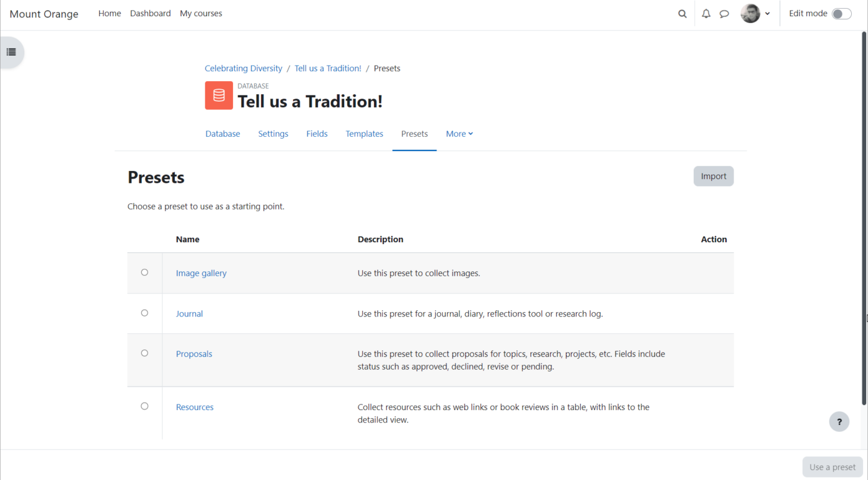This screenshot has width=868, height=480.
Task: Open the More dropdown menu
Action: tap(459, 133)
